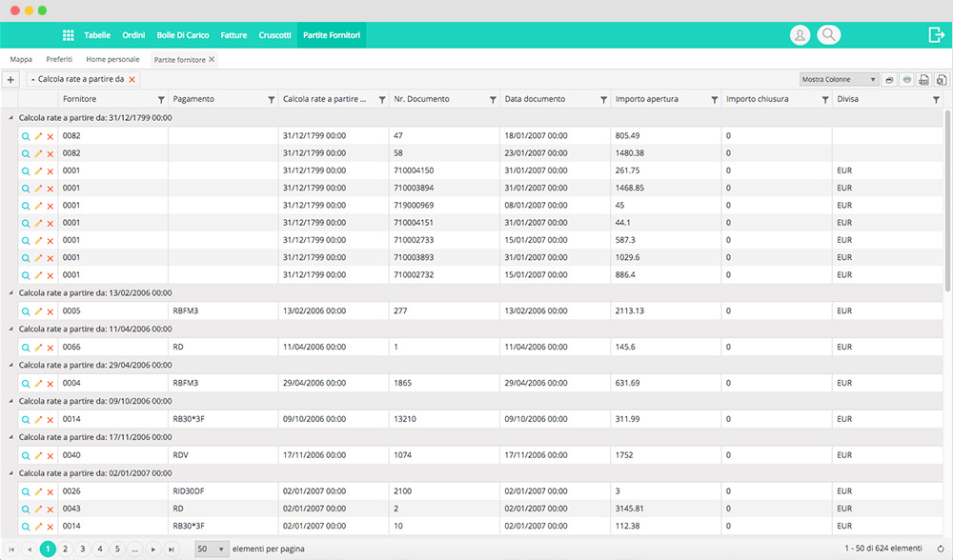Jump to the last page

tap(172, 550)
